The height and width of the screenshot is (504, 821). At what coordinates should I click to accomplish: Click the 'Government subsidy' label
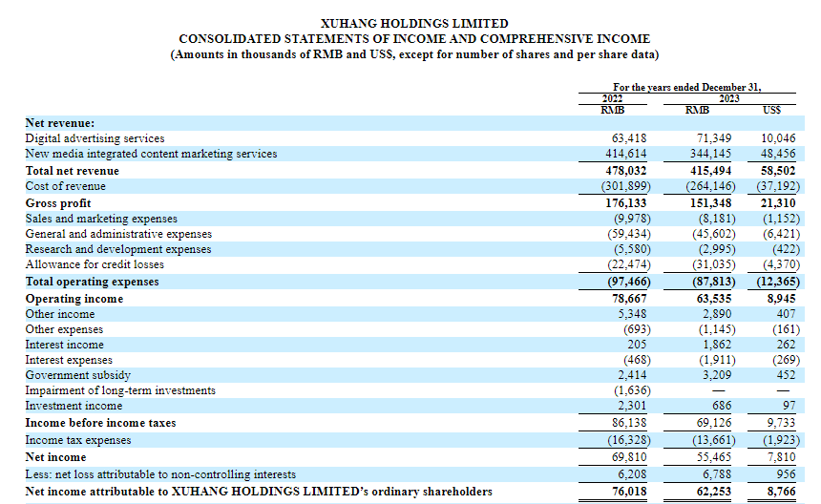[77, 375]
